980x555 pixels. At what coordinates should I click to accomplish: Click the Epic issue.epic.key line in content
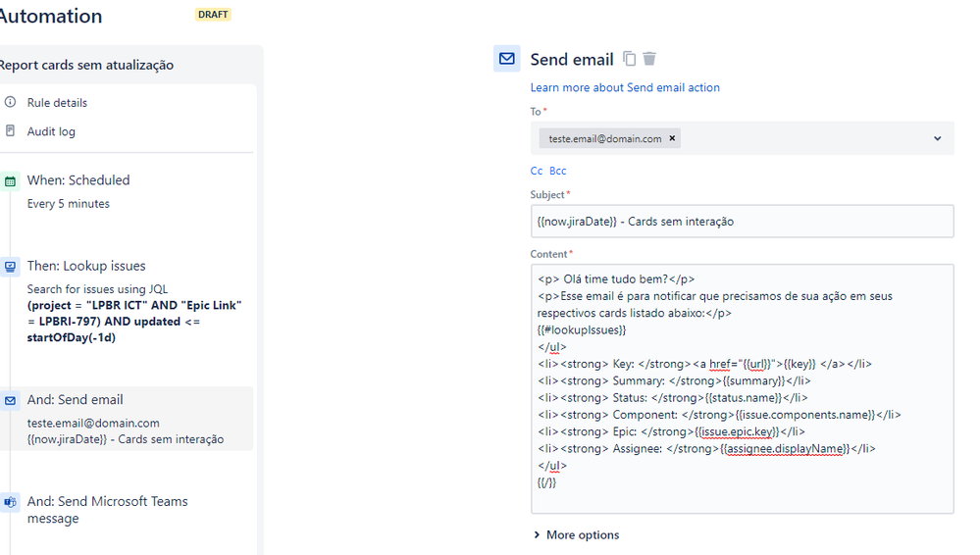(x=671, y=431)
